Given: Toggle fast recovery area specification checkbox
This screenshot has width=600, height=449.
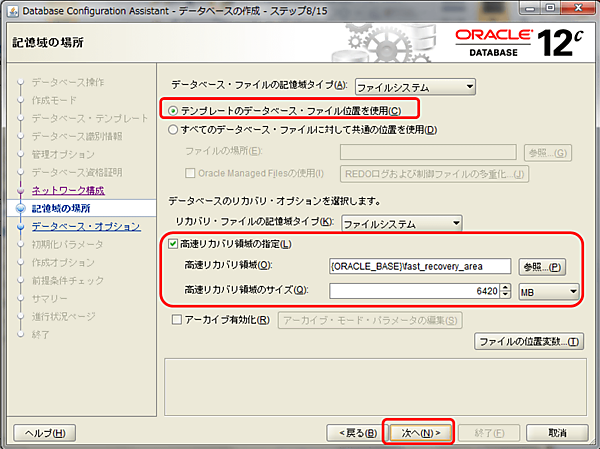Looking at the screenshot, I should (x=173, y=244).
